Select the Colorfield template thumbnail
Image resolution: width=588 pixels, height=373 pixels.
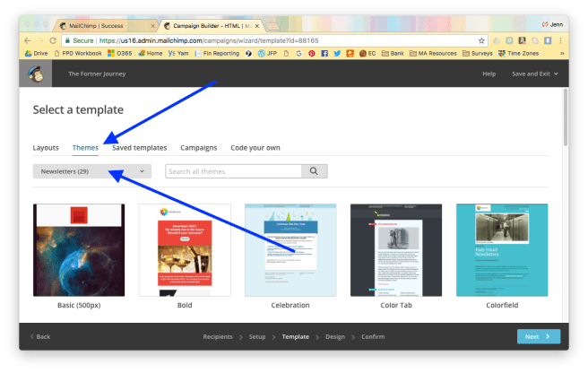pos(502,250)
